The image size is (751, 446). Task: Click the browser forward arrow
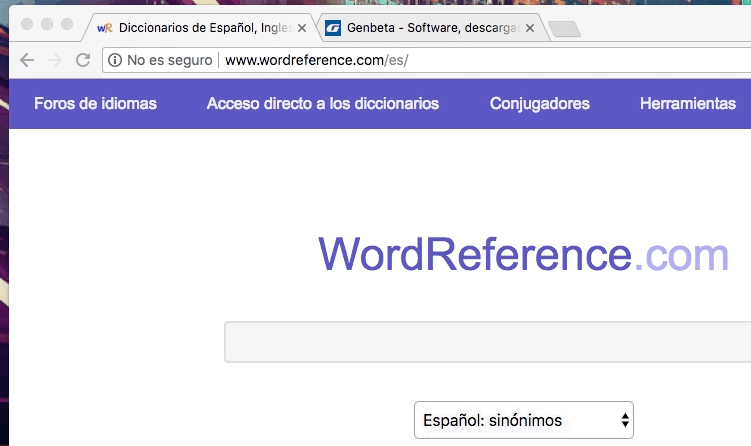55,60
